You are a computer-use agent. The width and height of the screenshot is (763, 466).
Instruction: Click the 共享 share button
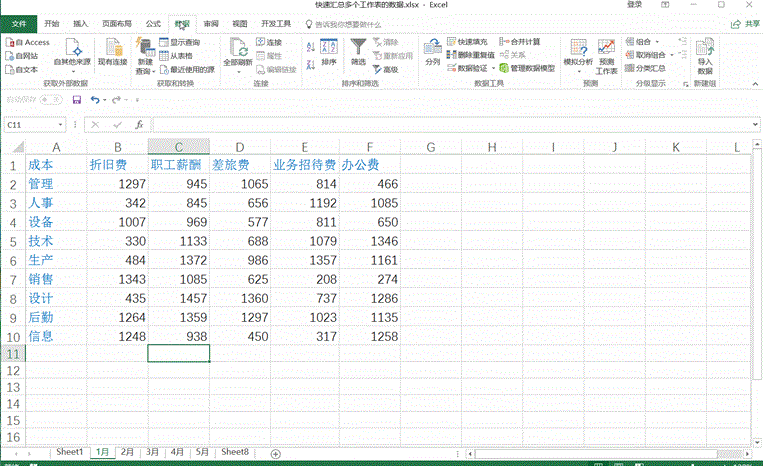pos(745,22)
